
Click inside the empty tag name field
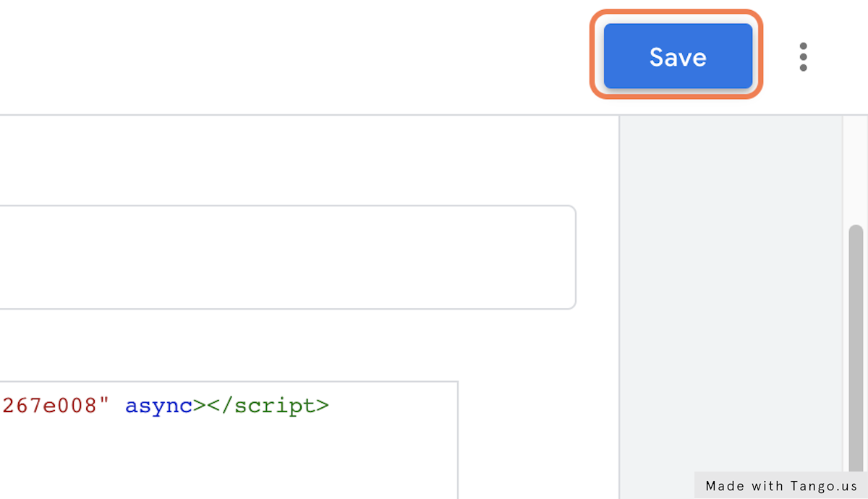(x=288, y=257)
